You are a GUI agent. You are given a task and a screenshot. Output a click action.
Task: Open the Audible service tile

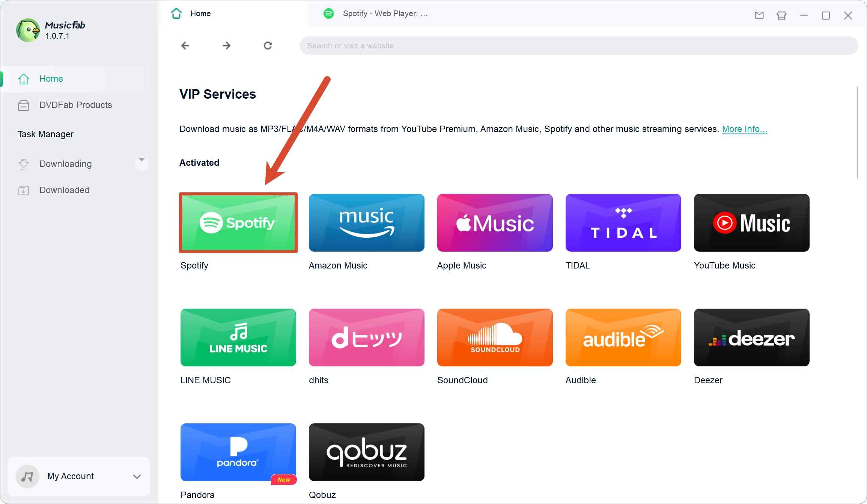click(x=623, y=337)
